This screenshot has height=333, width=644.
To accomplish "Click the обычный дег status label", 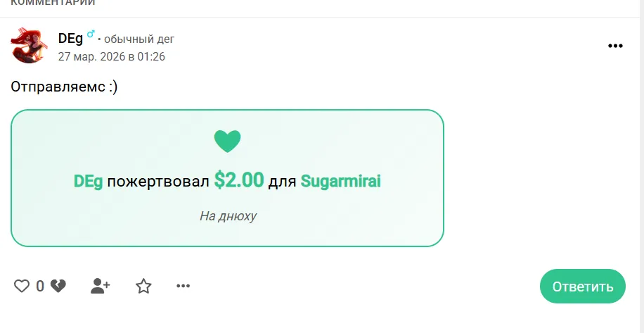I will pos(139,39).
